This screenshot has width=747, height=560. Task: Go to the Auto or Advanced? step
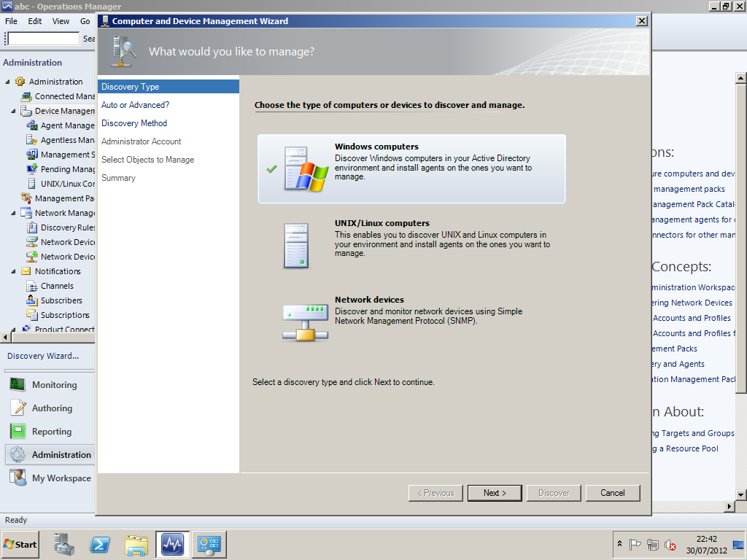tap(135, 105)
